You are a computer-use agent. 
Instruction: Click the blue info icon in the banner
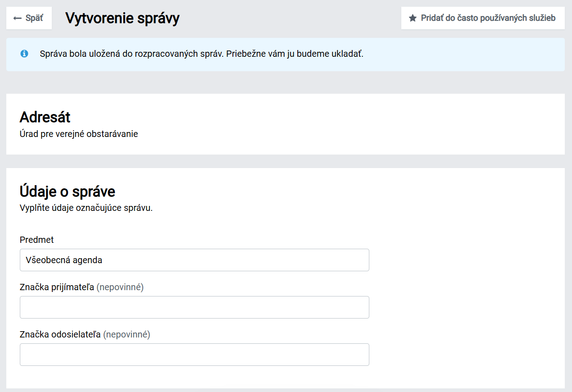24,54
